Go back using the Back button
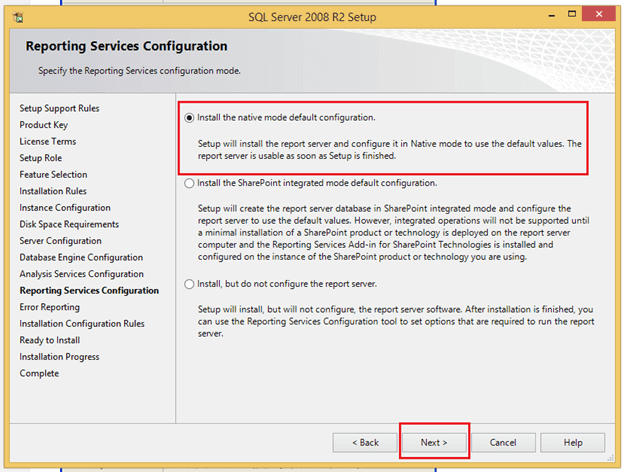The height and width of the screenshot is (472, 624). point(364,442)
